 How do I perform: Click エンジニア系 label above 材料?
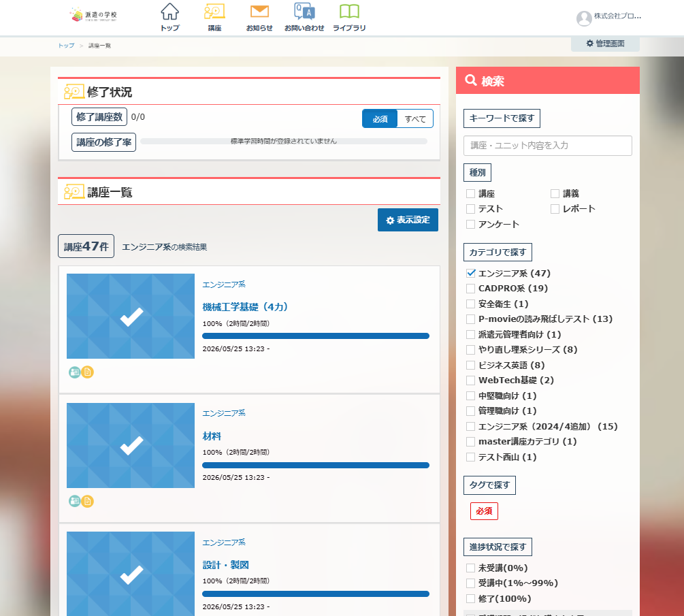224,412
